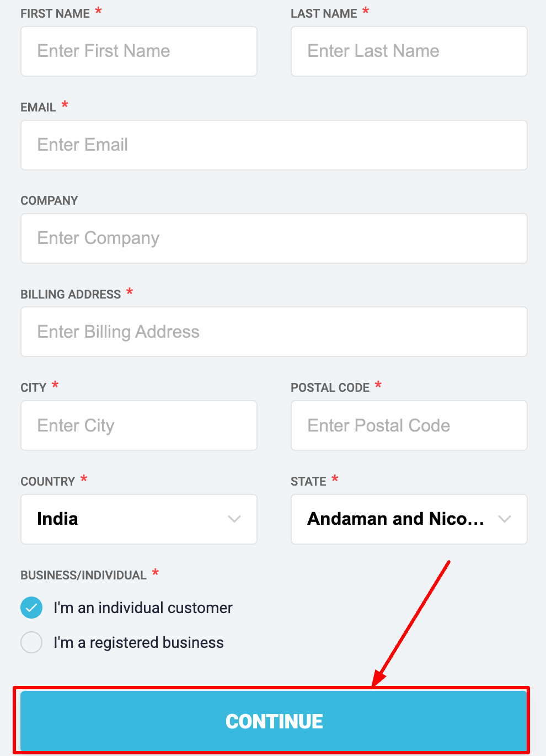Choose the registered business radio option

click(31, 642)
